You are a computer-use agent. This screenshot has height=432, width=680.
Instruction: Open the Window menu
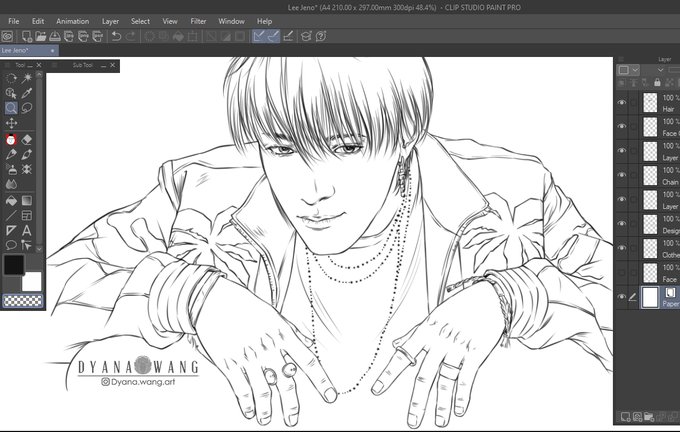231,21
